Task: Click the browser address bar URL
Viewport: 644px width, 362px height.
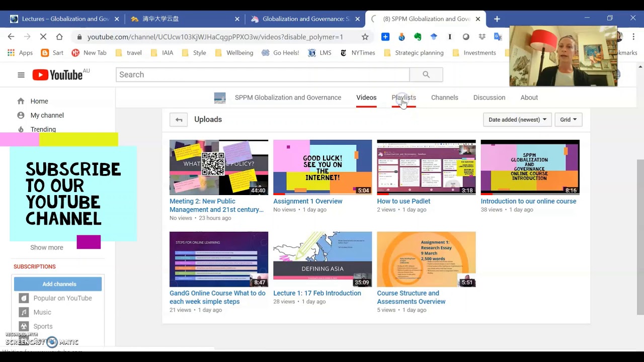Action: (x=215, y=37)
